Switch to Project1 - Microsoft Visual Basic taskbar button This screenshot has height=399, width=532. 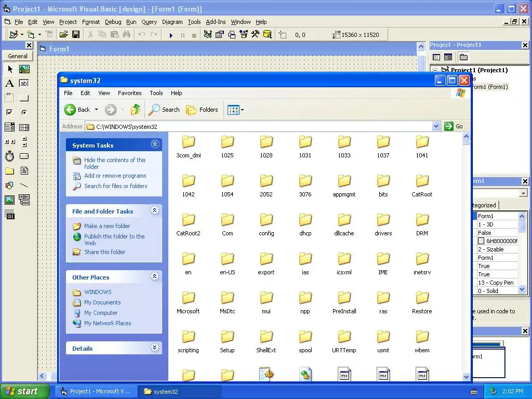[97, 391]
